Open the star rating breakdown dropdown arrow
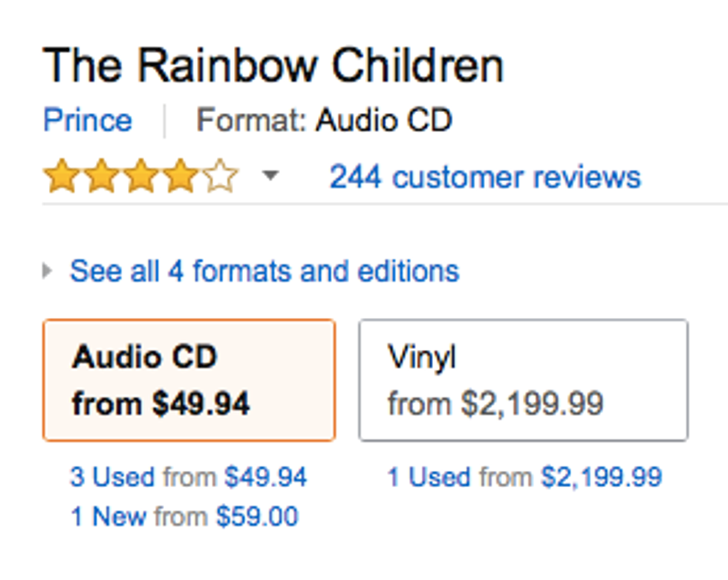Viewport: 728px width, 580px height. tap(271, 177)
